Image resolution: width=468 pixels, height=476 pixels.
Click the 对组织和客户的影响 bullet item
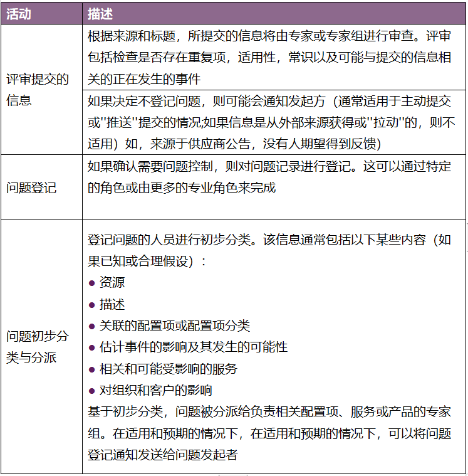pos(155,390)
